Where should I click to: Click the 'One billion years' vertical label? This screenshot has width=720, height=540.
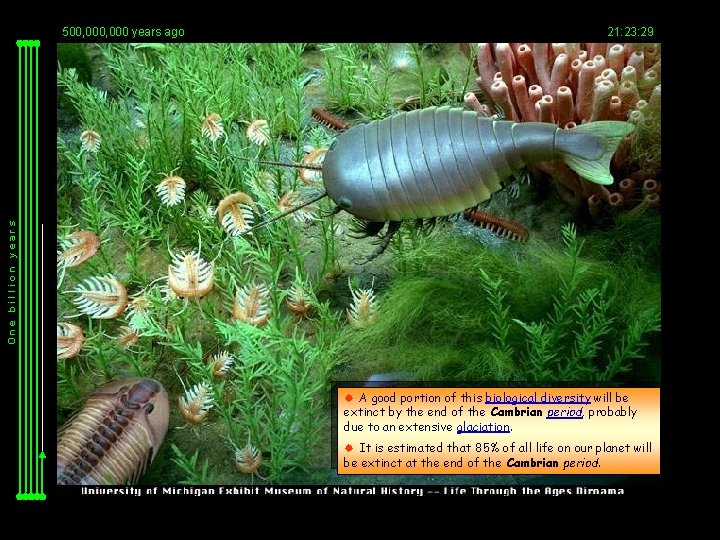click(x=12, y=282)
